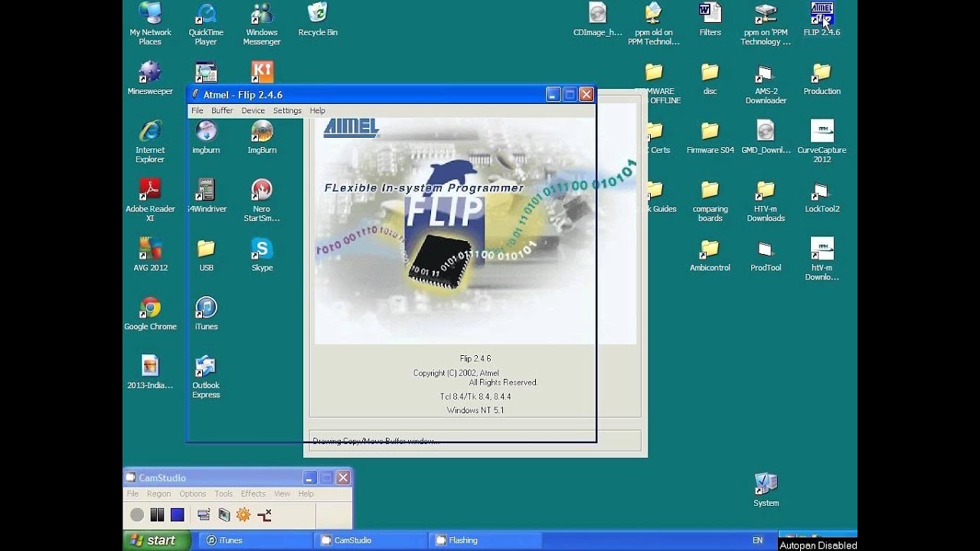Open the Help menu in Flip
Screen dimensions: 980x551
point(317,110)
